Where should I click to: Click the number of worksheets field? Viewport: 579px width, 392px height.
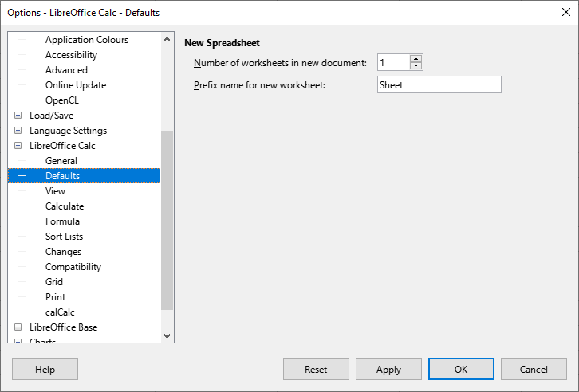394,62
